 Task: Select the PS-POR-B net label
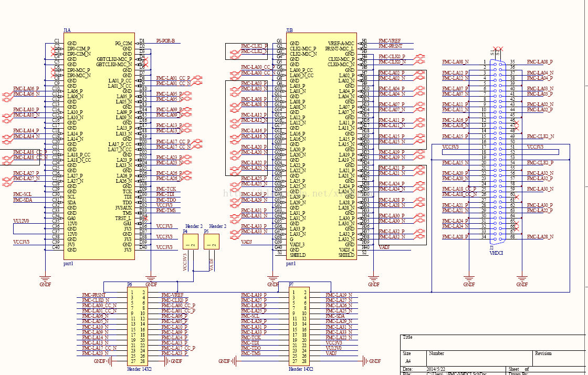[x=165, y=41]
